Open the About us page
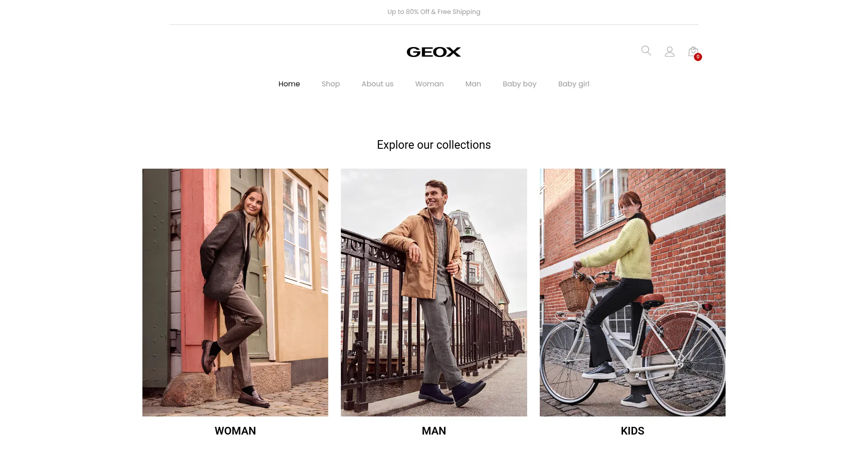 point(377,84)
